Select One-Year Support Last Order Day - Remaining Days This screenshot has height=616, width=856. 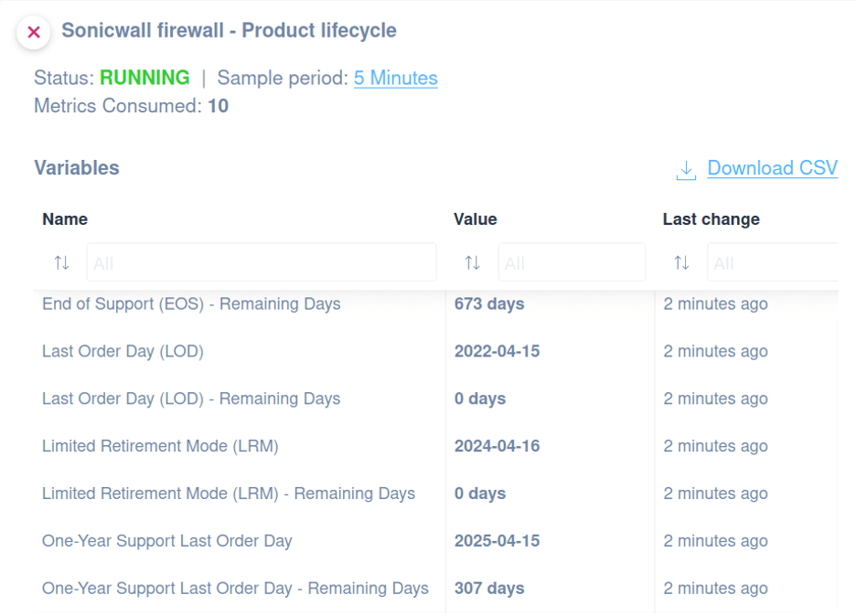click(235, 589)
